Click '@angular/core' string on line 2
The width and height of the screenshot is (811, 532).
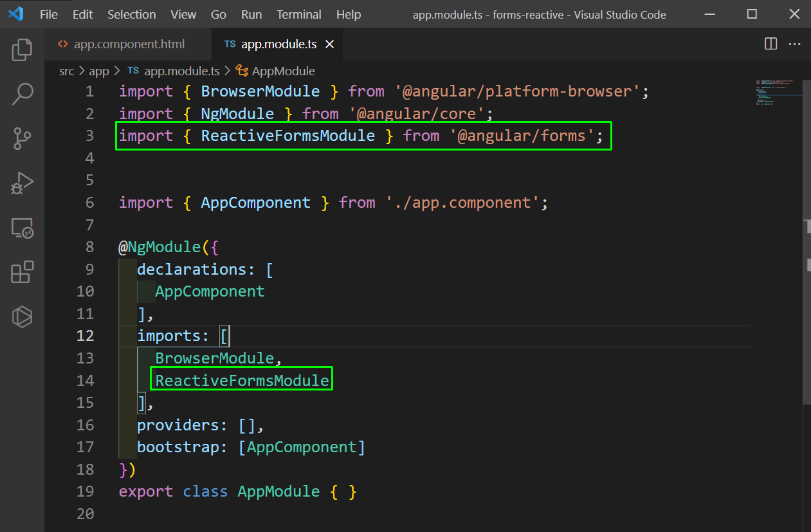(417, 114)
